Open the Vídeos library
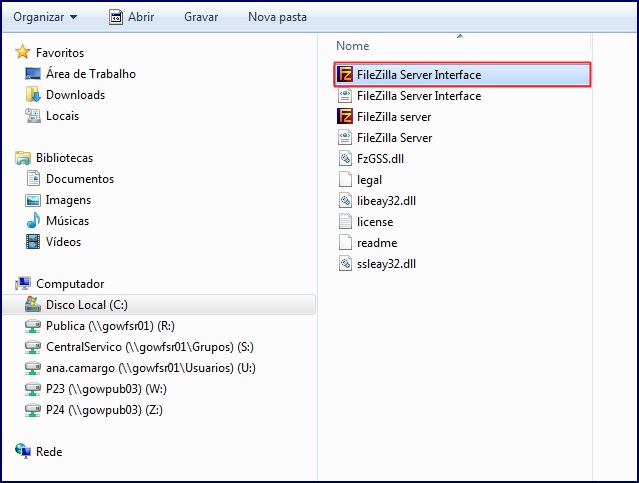The height and width of the screenshot is (483, 639). click(63, 242)
